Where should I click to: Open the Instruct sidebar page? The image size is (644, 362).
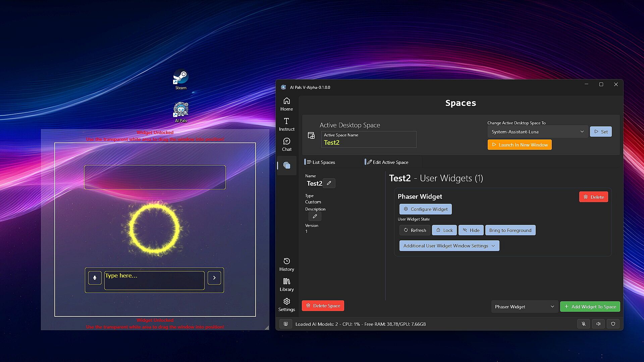pyautogui.click(x=286, y=124)
